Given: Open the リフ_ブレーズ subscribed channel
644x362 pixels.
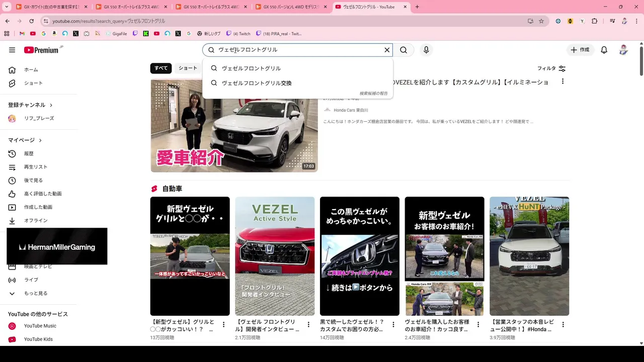Looking at the screenshot, I should pyautogui.click(x=39, y=118).
